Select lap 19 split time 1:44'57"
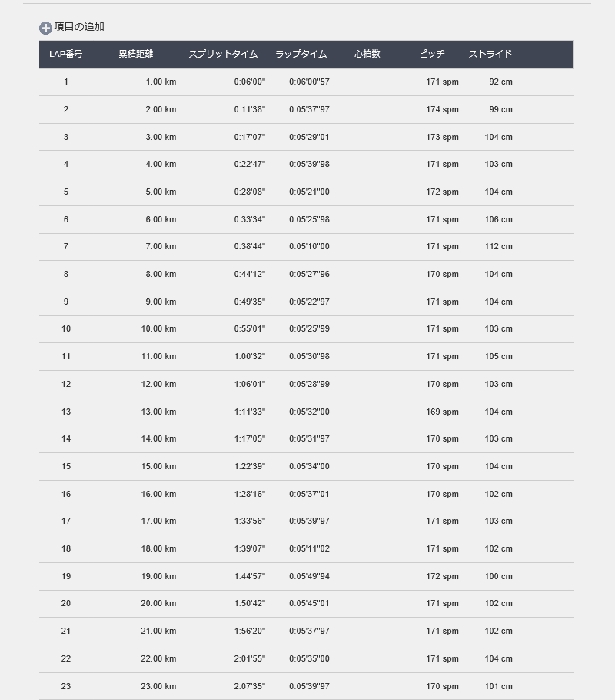615x700 pixels. pyautogui.click(x=250, y=576)
